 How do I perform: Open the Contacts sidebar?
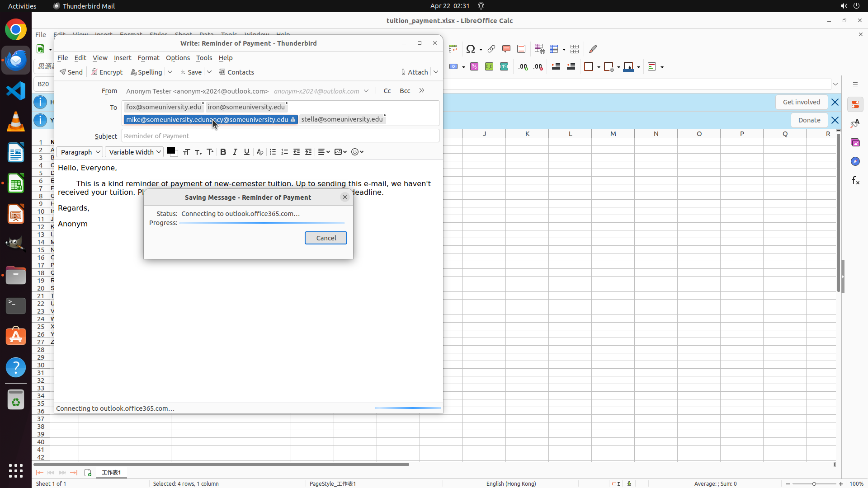pyautogui.click(x=236, y=72)
